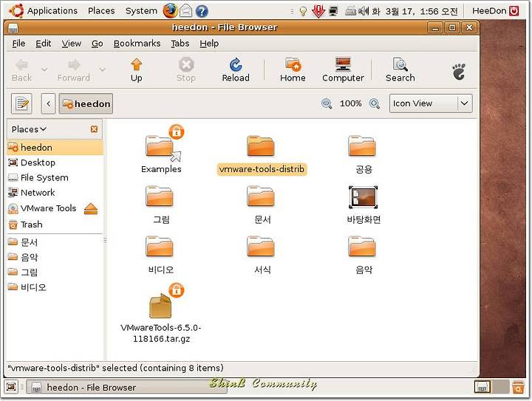Select the 문서 folder in main pane
This screenshot has width=532, height=401.
261,196
